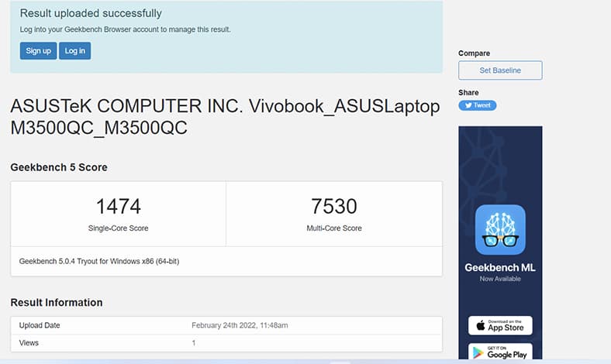Viewport: 611px width, 364px height.
Task: Click the Compare sidebar heading
Action: tap(475, 53)
